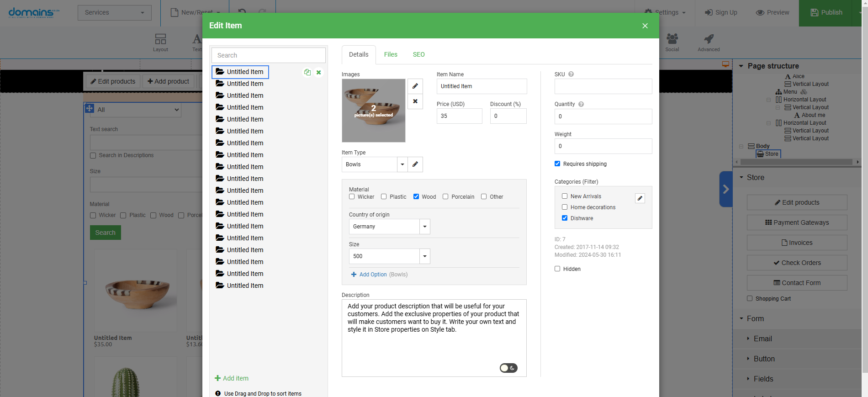Remove images with the X icon
Viewport: 868px width, 397px height.
tap(415, 101)
